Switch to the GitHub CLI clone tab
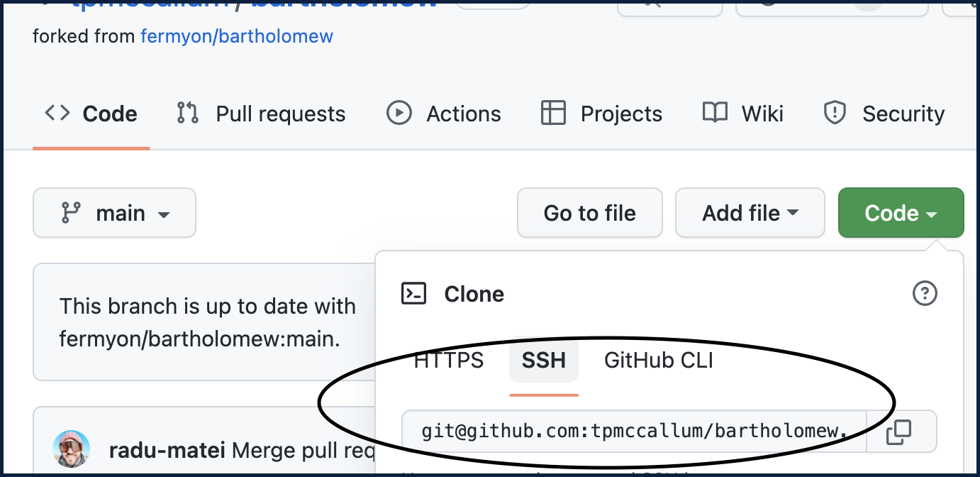 [x=658, y=361]
